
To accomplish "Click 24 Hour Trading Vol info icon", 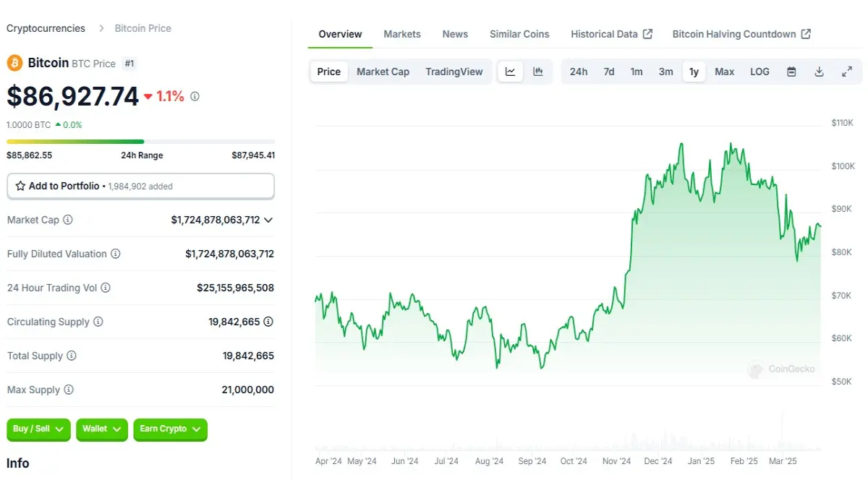I will click(x=106, y=288).
